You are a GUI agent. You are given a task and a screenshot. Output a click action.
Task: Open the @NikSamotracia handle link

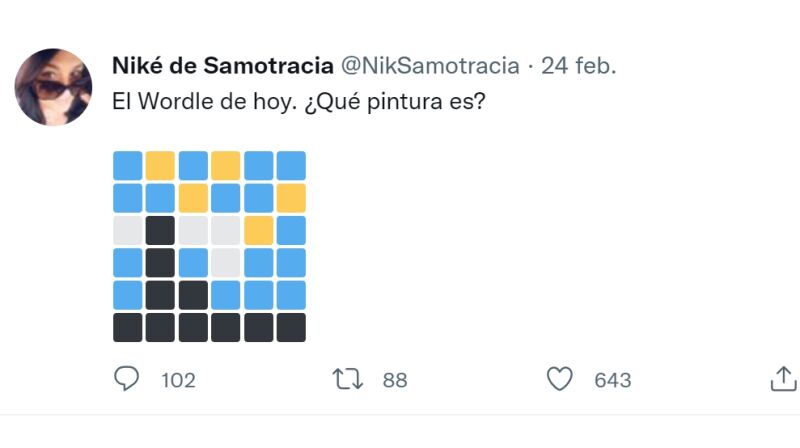[431, 67]
